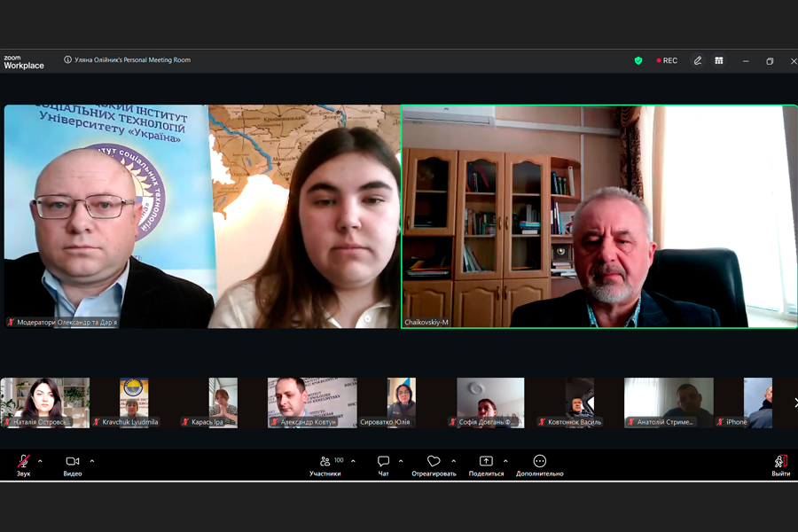Leave meeting with Выйти button

tap(780, 465)
